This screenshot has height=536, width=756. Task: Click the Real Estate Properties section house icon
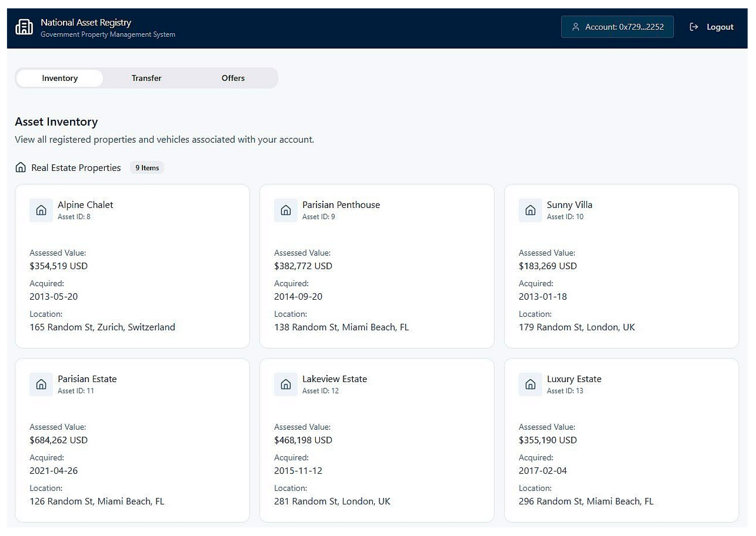coord(21,167)
